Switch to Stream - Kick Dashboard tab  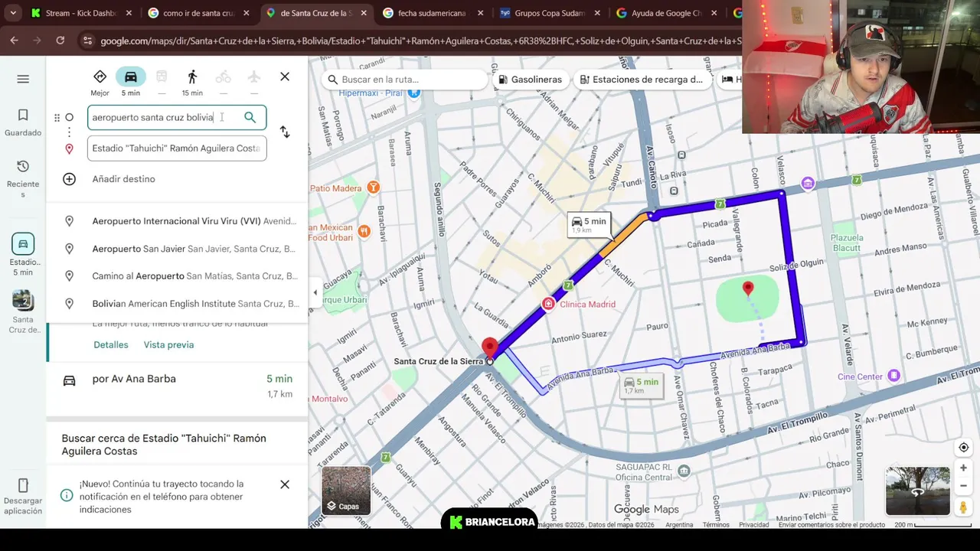(x=83, y=13)
